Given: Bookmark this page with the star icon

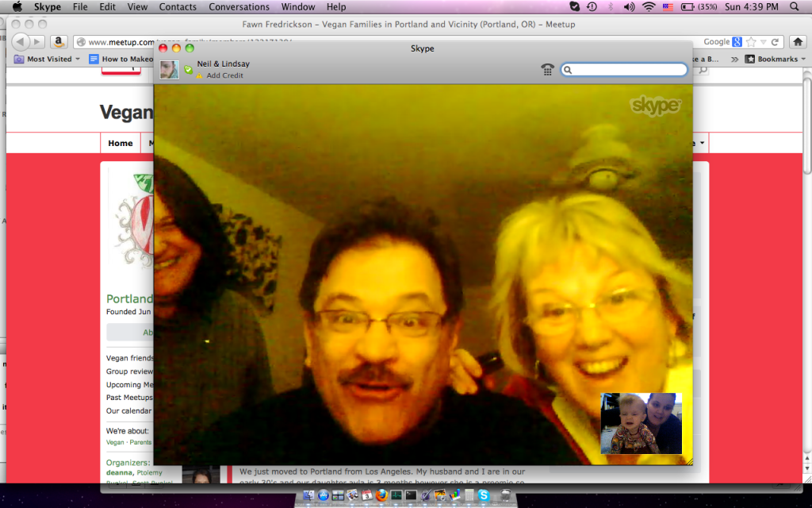Looking at the screenshot, I should (751, 42).
